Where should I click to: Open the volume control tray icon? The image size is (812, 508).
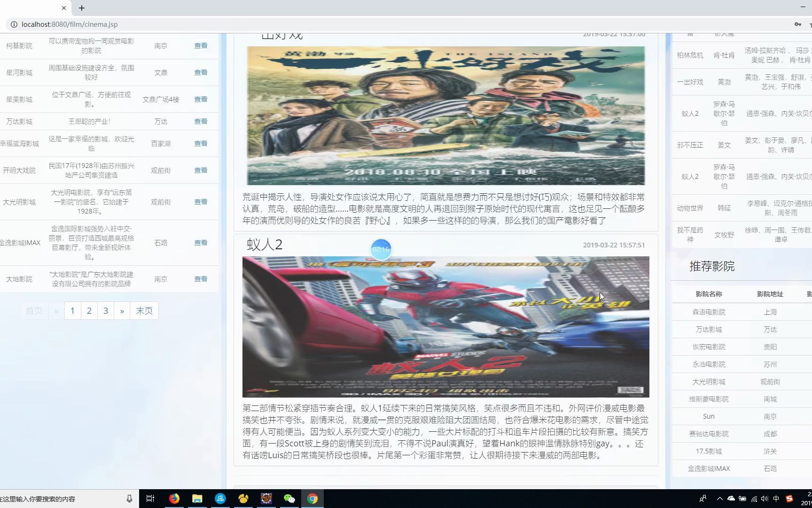(765, 499)
